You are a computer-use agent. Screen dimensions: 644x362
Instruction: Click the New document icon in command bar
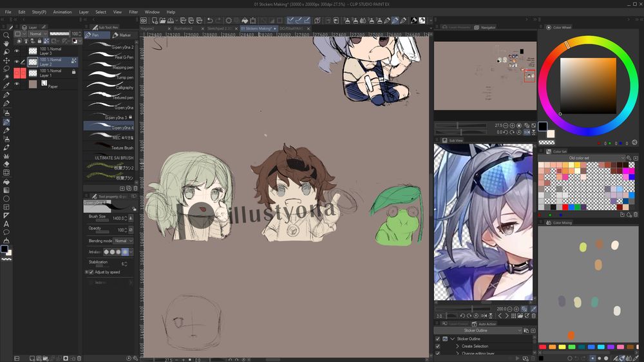click(155, 20)
